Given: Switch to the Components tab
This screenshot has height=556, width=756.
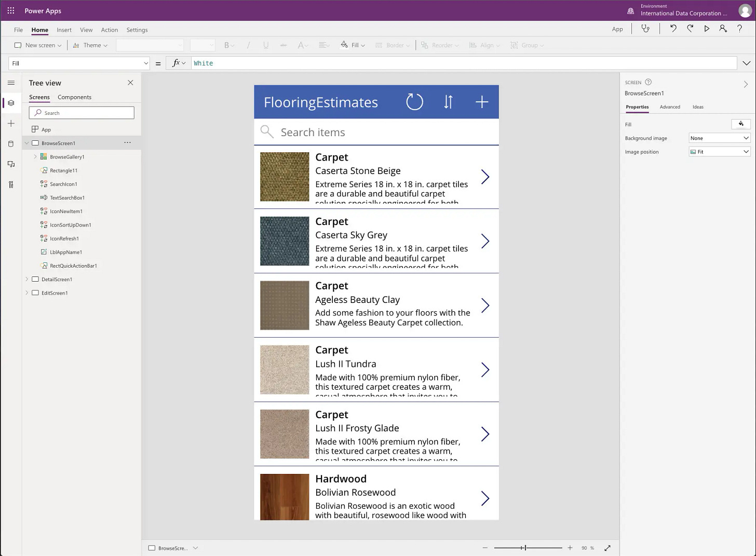Looking at the screenshot, I should coord(74,97).
